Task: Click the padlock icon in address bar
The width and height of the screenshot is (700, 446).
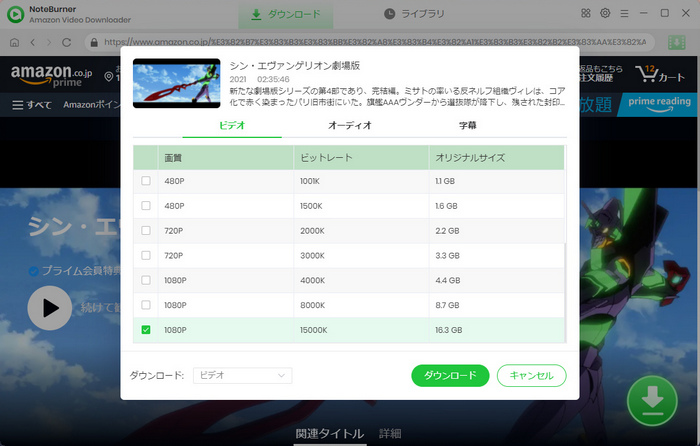Action: (94, 42)
